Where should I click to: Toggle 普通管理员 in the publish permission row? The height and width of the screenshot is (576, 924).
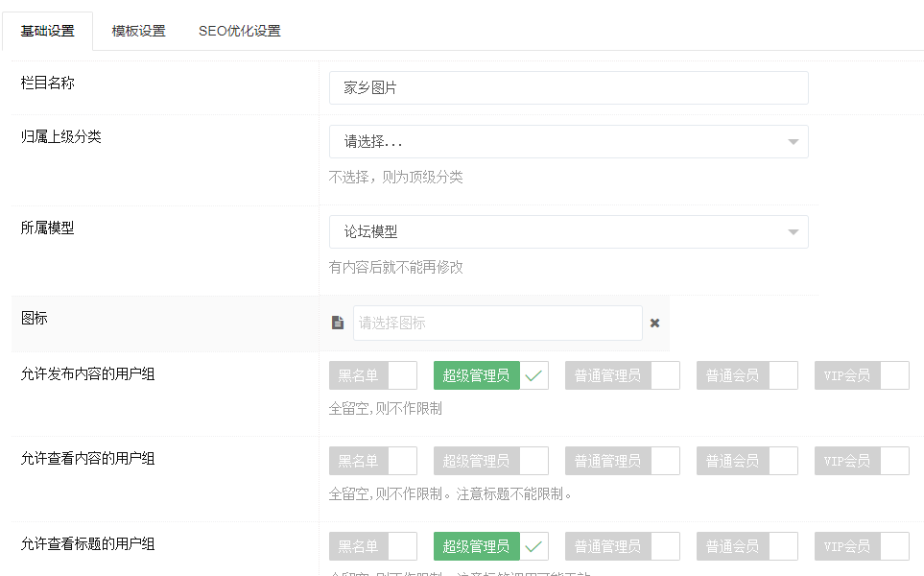(622, 376)
